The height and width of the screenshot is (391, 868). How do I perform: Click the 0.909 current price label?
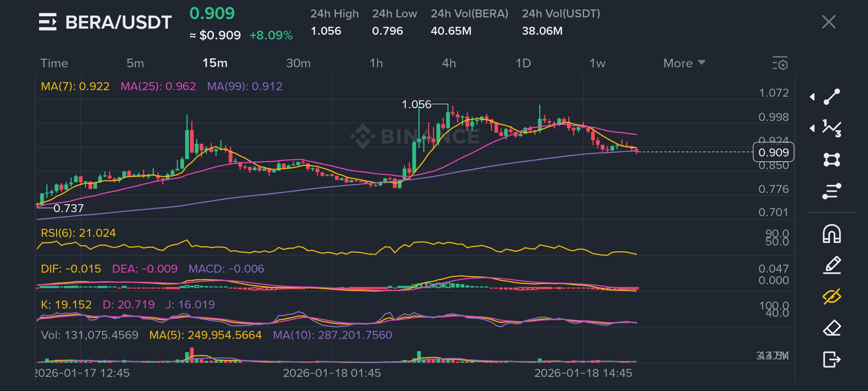[x=773, y=152]
